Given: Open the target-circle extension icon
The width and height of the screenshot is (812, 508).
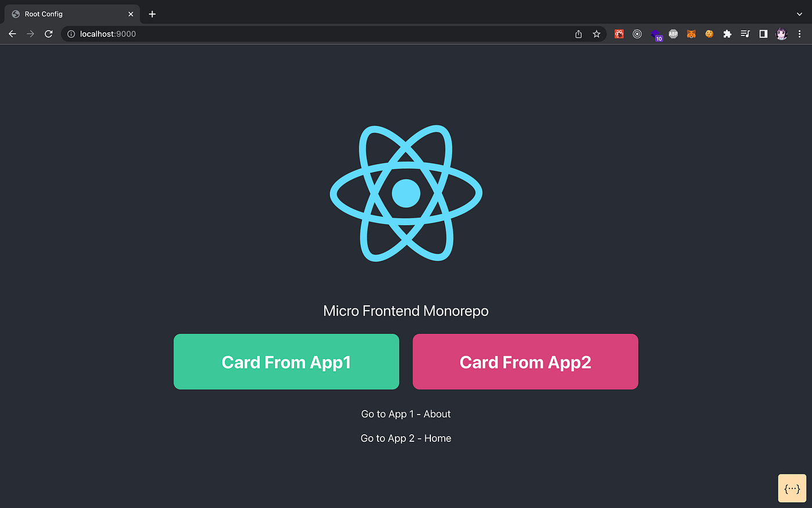Looking at the screenshot, I should (637, 34).
